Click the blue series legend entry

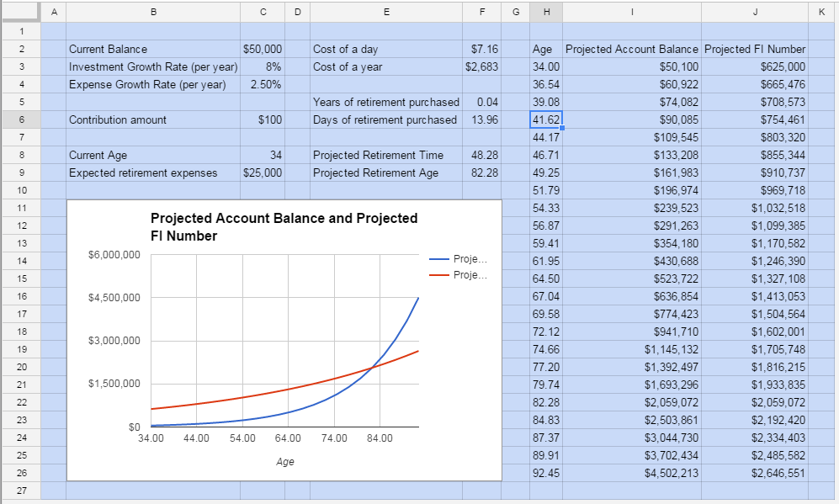click(459, 259)
